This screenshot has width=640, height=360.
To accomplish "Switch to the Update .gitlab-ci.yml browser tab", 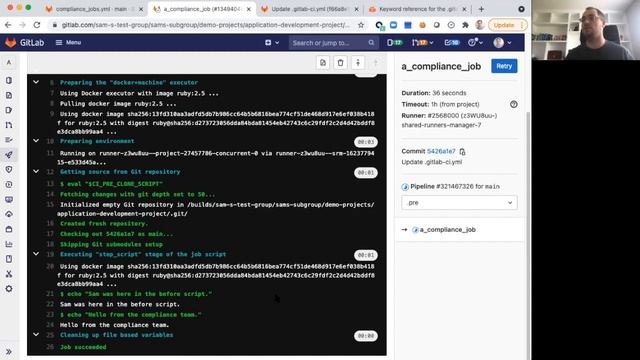I will pos(309,9).
